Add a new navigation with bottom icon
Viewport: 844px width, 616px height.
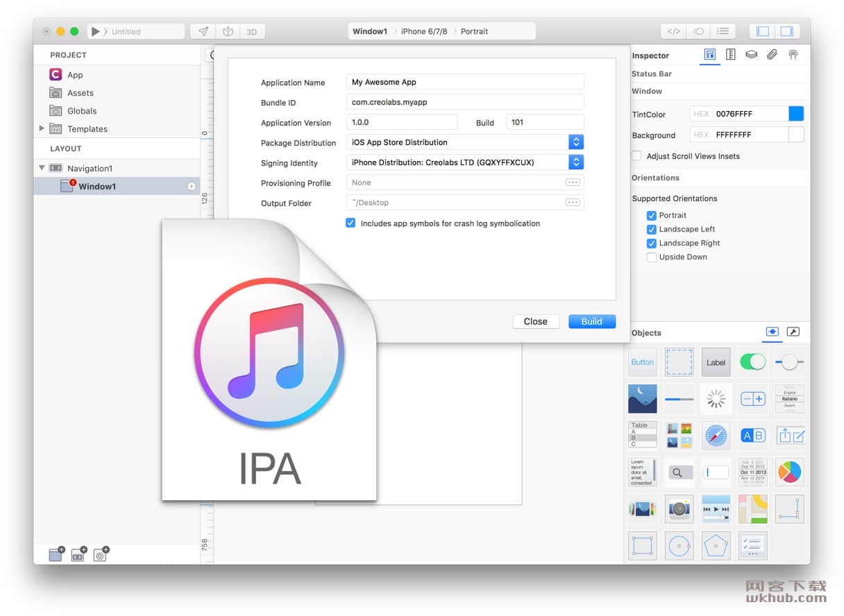78,554
